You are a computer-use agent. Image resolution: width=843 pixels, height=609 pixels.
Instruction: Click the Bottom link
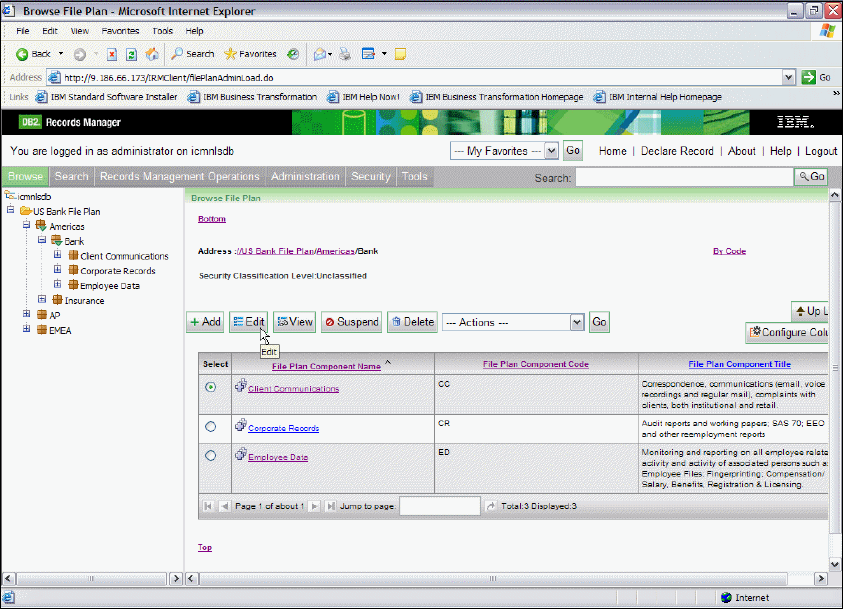point(212,219)
